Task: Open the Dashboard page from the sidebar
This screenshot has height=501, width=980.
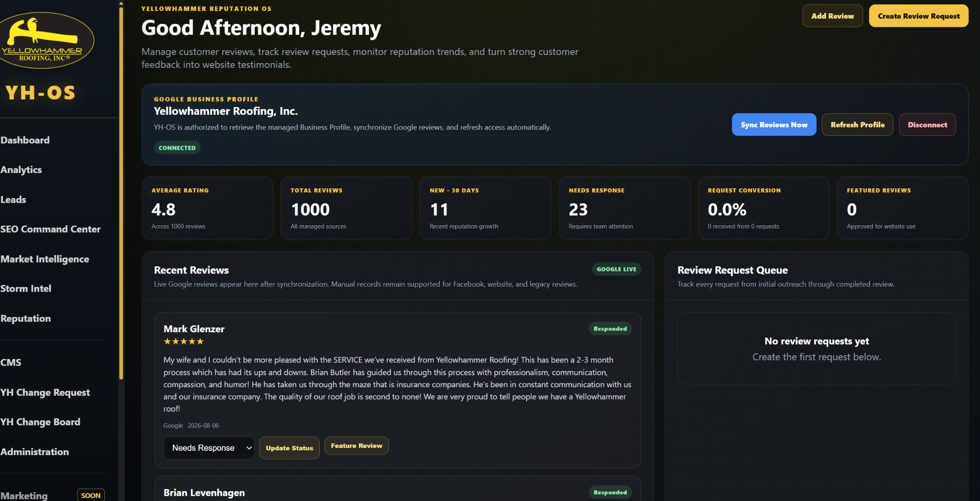Action: [25, 140]
